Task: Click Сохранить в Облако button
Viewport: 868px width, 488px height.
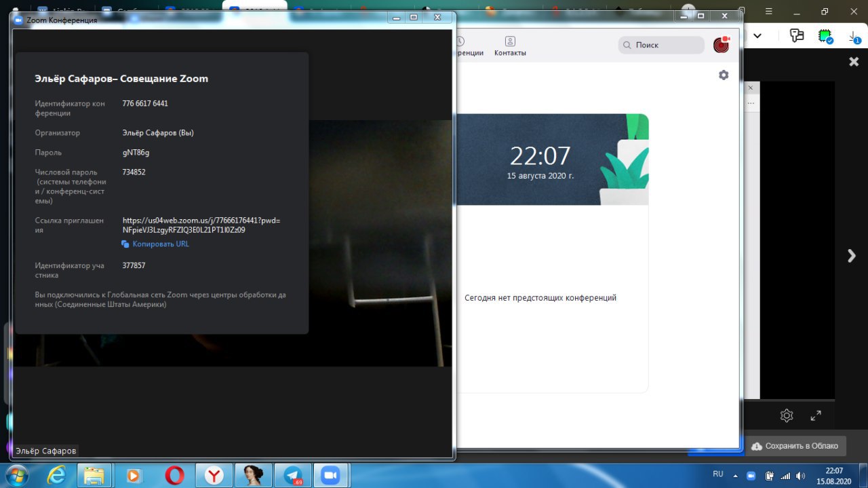Action: [x=795, y=446]
